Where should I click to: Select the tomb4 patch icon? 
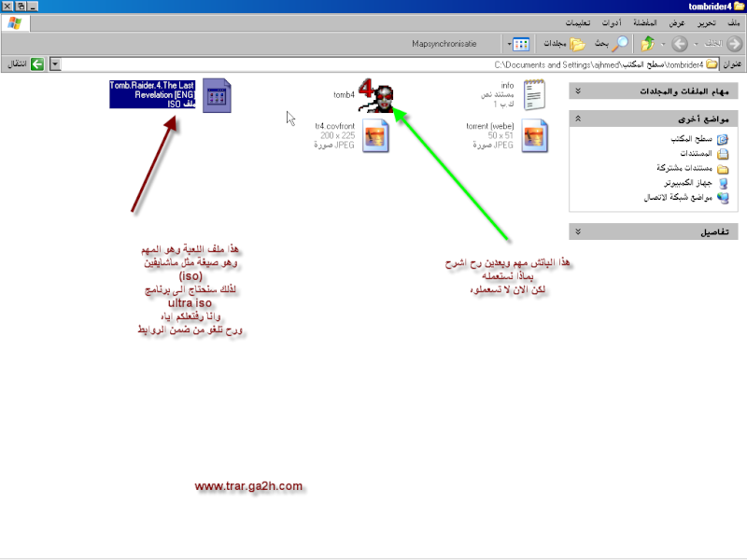tap(376, 96)
